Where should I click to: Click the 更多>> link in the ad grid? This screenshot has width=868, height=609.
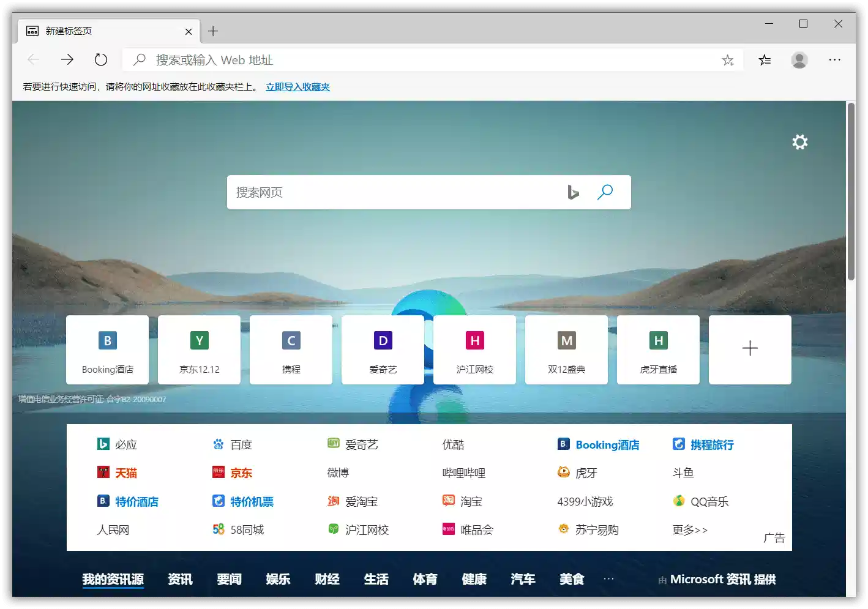(x=689, y=529)
